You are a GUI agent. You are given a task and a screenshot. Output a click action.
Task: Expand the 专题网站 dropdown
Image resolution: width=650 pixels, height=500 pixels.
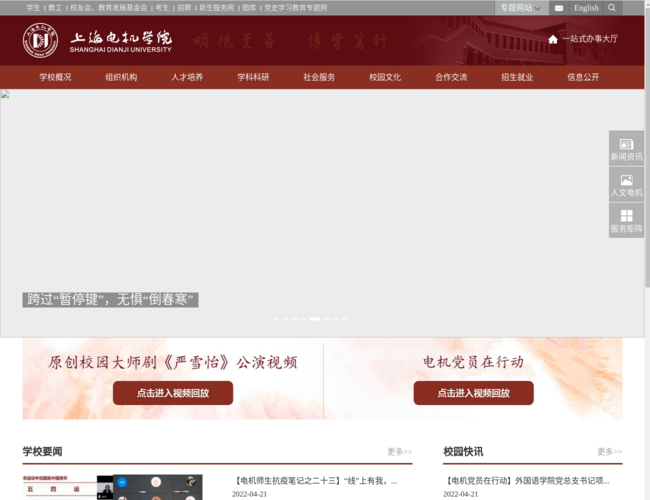(x=522, y=8)
